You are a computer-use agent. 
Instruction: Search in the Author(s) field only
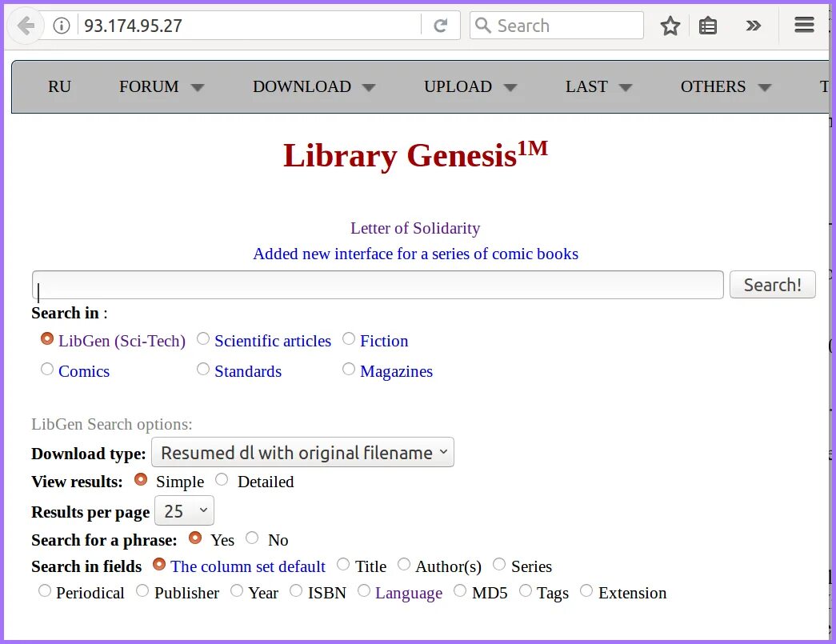[404, 564]
